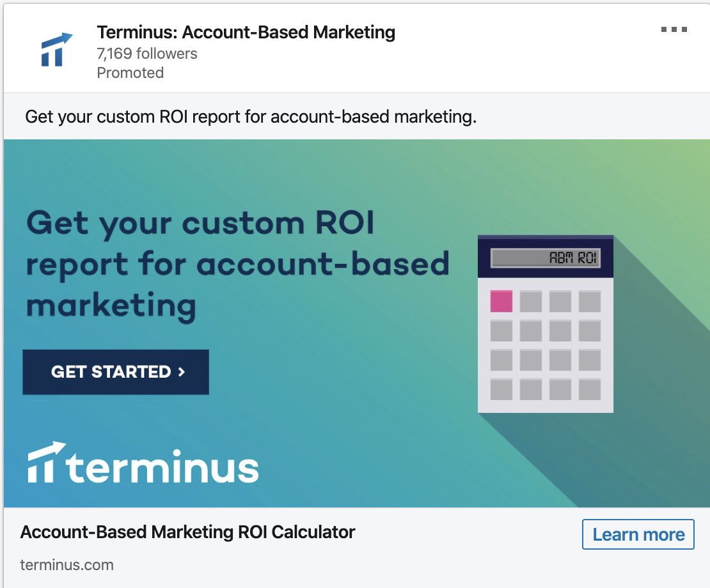Click the ABM ROI calculator display screen
The height and width of the screenshot is (588, 710).
545,256
